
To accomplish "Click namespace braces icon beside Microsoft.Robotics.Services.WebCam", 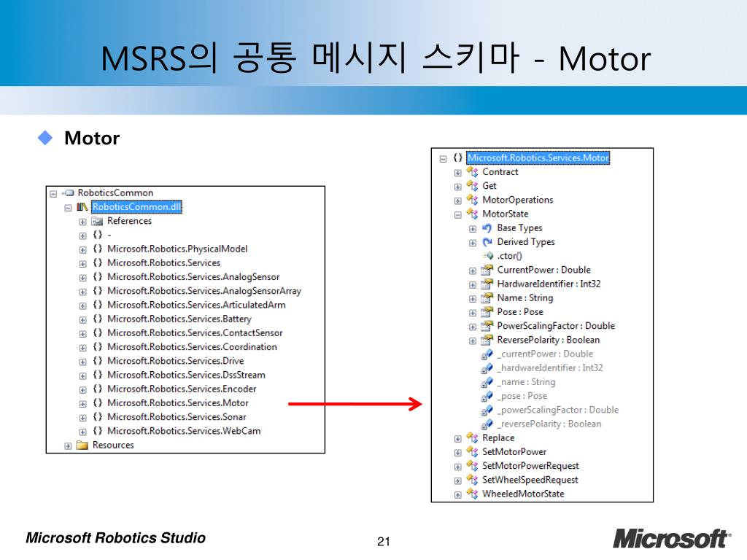I will (98, 431).
